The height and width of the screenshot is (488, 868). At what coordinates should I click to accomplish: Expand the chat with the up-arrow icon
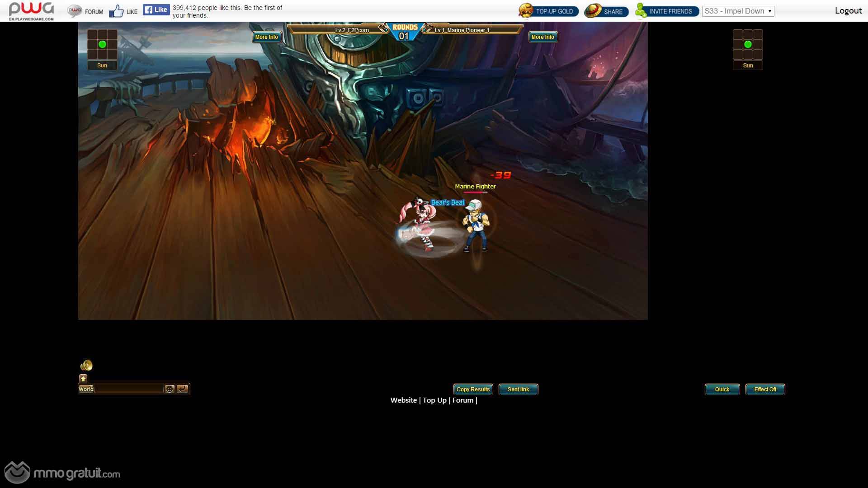83,379
